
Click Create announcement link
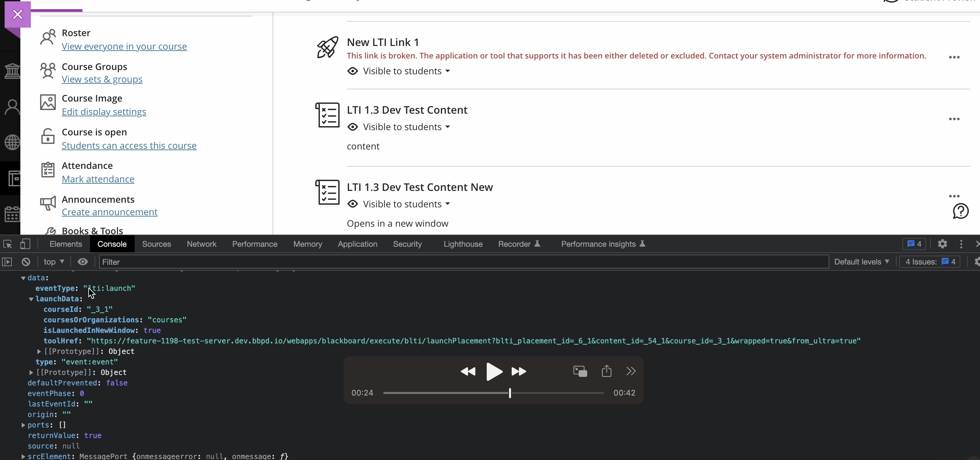[x=110, y=212]
